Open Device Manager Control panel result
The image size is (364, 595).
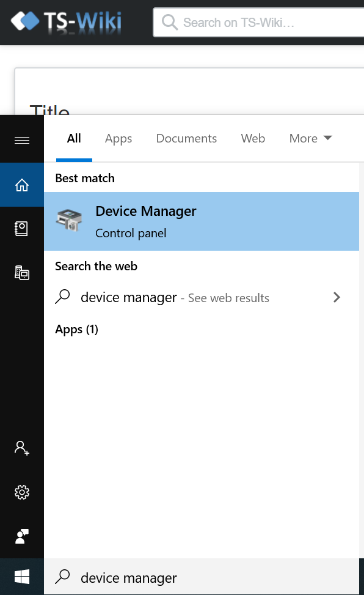pyautogui.click(x=202, y=221)
